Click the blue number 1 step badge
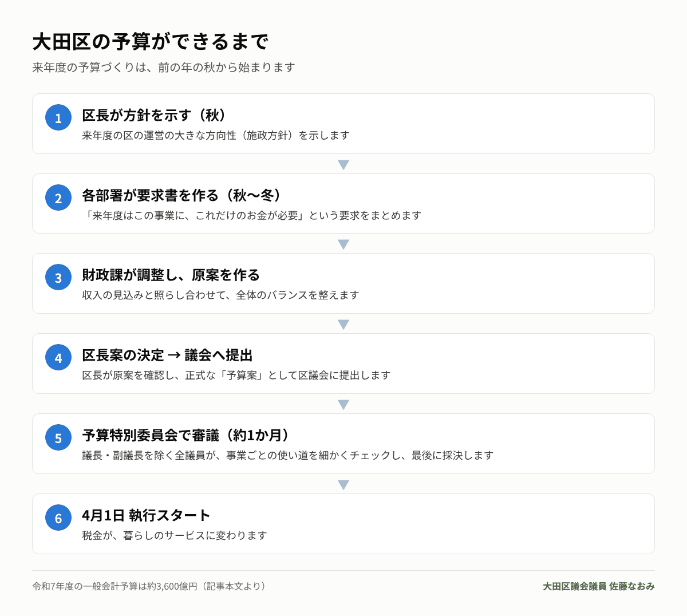This screenshot has width=687, height=616. (x=58, y=117)
